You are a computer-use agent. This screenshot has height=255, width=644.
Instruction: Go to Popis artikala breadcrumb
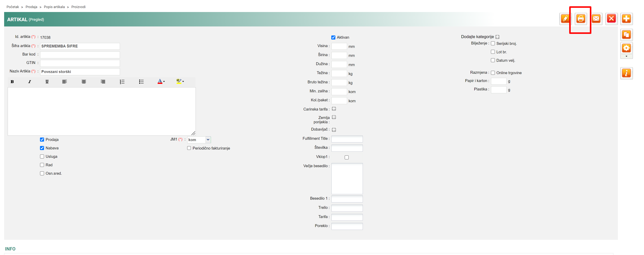click(x=54, y=7)
